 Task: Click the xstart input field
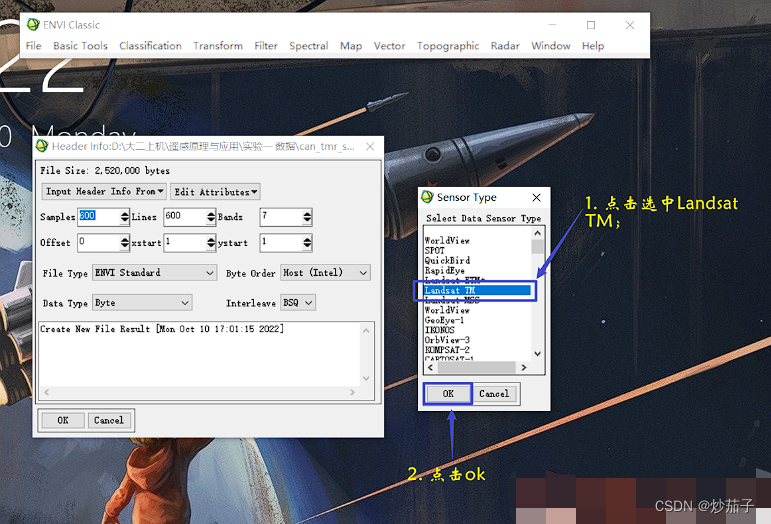(x=185, y=242)
